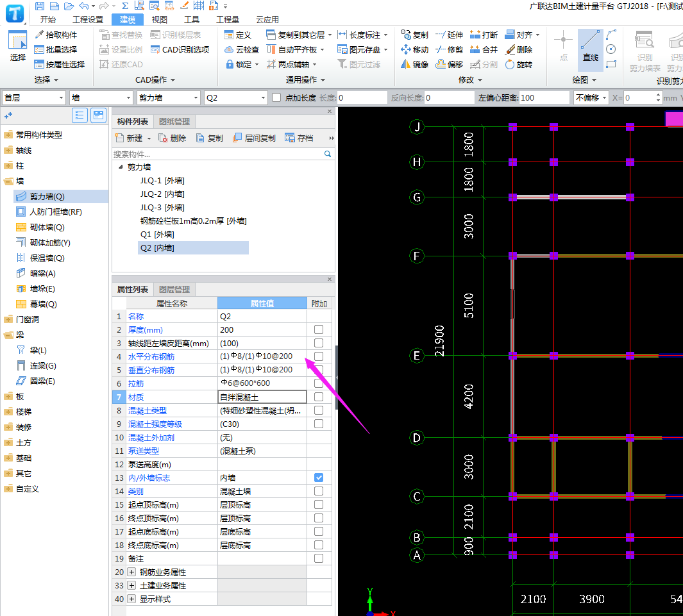Choose the 批量选择 batch select tool
The image size is (683, 616).
56,49
